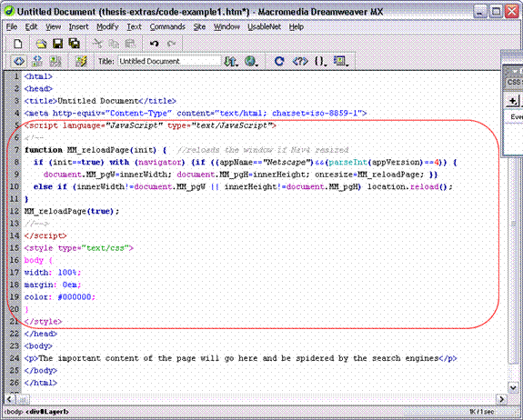
Task: Click the '<html>' line of code
Action: click(x=38, y=76)
